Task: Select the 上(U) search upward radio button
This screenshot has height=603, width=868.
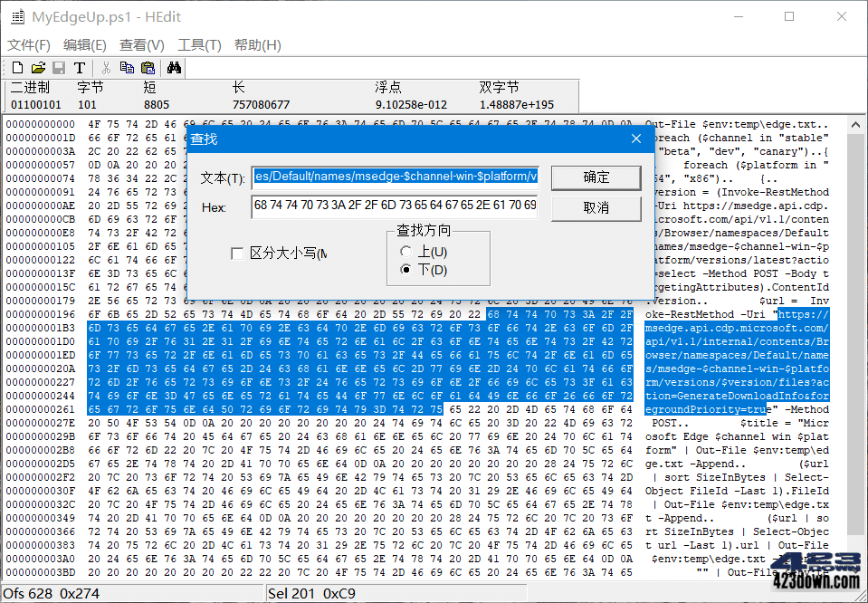Action: tap(407, 249)
